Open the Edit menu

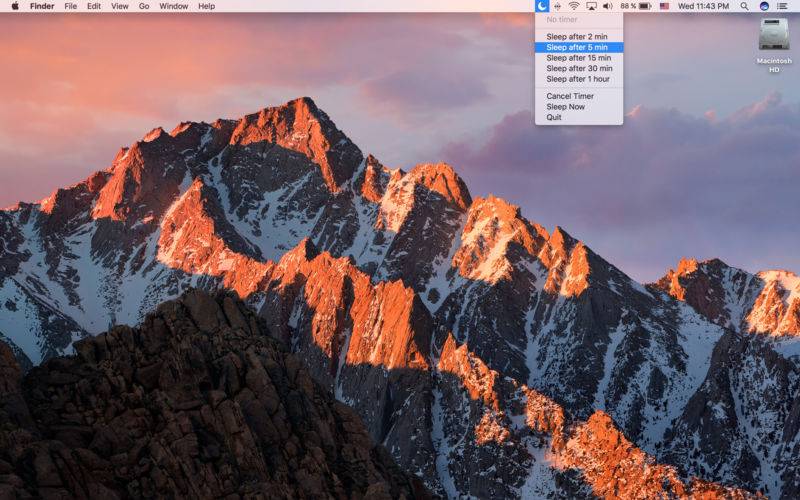(93, 6)
